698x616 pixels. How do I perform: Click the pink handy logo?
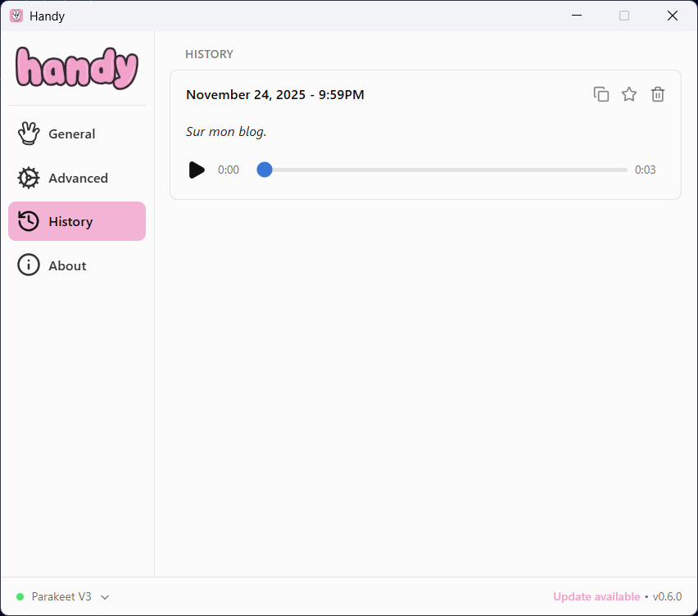pyautogui.click(x=77, y=68)
